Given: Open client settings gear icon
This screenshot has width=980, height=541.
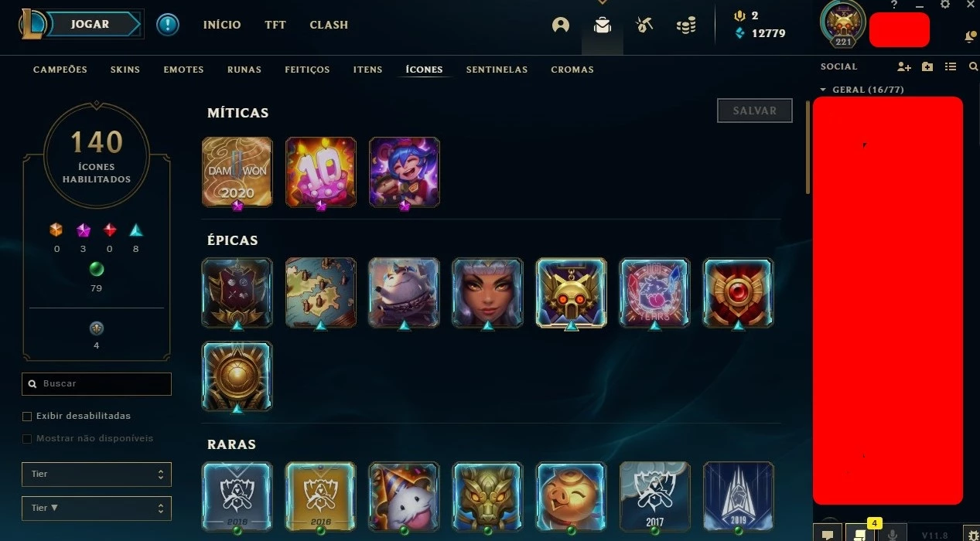Looking at the screenshot, I should pyautogui.click(x=944, y=5).
